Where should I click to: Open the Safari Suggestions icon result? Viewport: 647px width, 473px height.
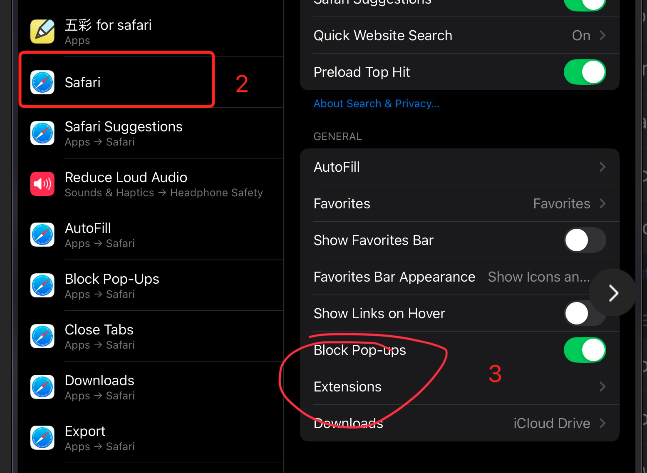[x=42, y=133]
